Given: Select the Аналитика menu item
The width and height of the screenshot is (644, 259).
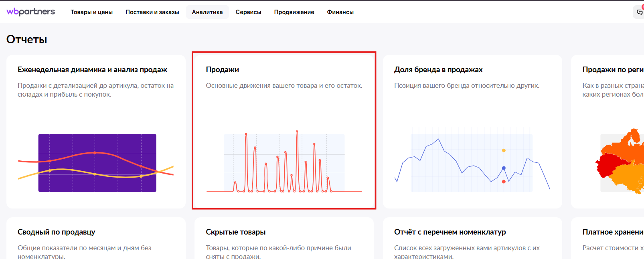Looking at the screenshot, I should tap(207, 12).
